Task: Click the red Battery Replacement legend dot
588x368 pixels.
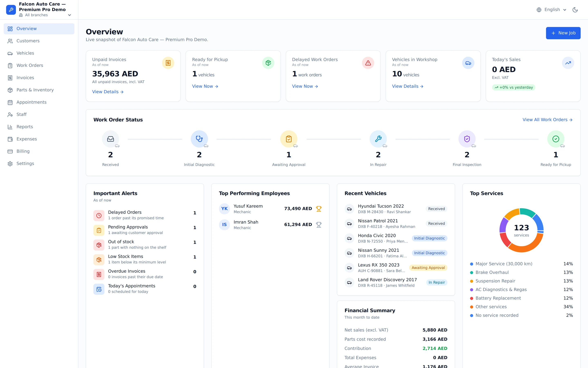Action: coord(472,298)
